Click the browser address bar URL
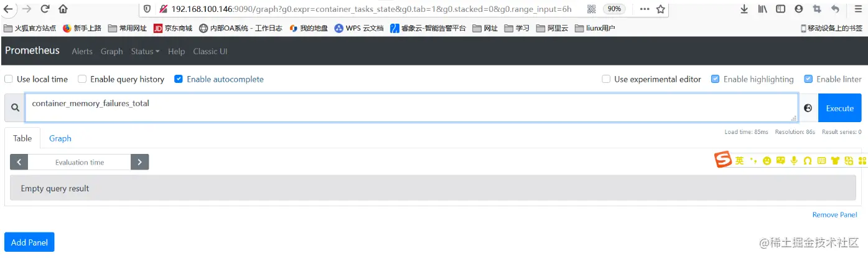 pyautogui.click(x=371, y=9)
